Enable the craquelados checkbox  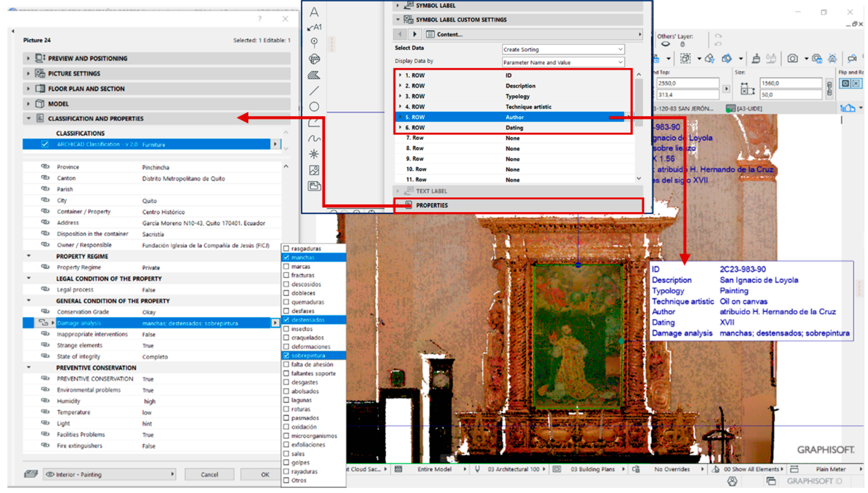pos(286,338)
